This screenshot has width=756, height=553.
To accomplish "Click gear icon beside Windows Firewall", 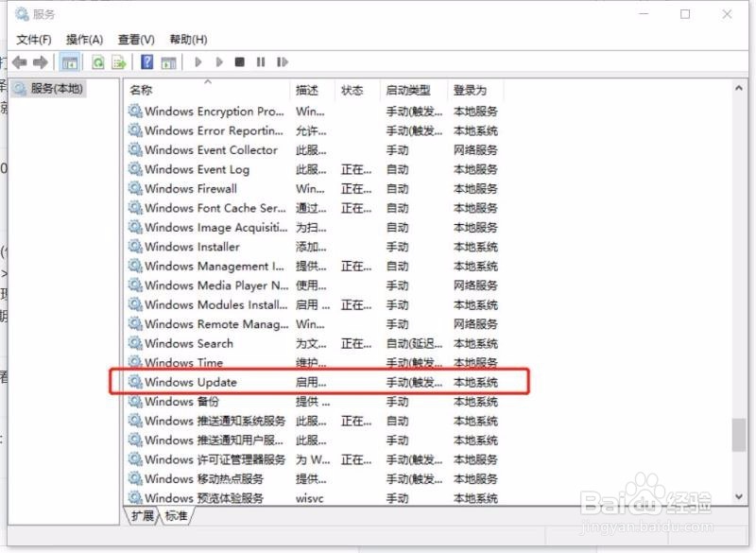I will click(x=135, y=188).
